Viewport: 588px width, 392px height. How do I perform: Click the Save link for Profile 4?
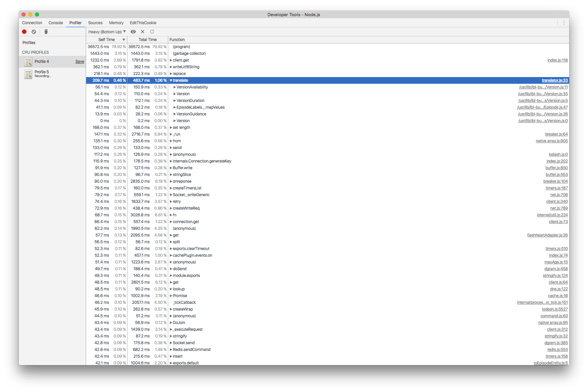[80, 62]
